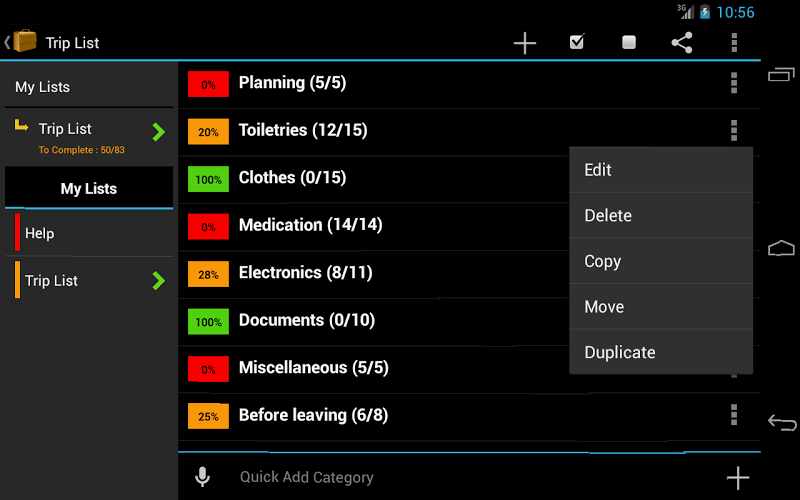Open options for Before leaving category

pyautogui.click(x=734, y=415)
